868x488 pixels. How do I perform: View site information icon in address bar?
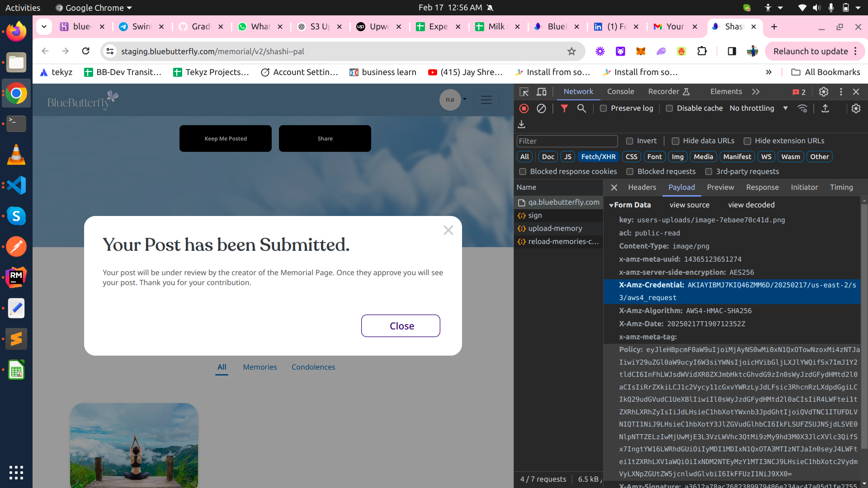click(x=110, y=52)
